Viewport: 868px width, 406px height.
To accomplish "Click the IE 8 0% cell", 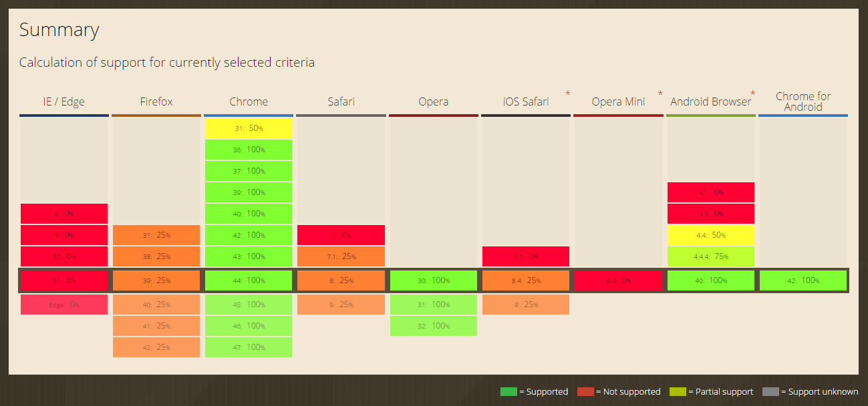I will click(x=64, y=214).
